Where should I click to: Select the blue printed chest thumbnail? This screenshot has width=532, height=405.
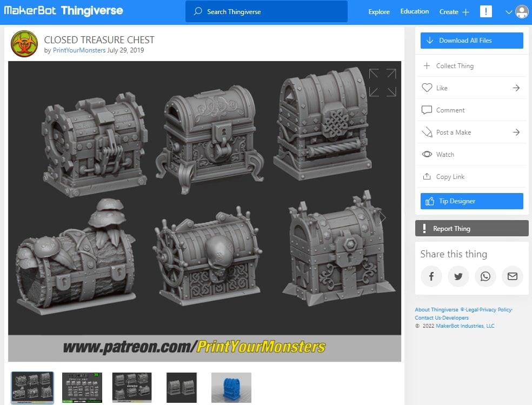(x=231, y=388)
